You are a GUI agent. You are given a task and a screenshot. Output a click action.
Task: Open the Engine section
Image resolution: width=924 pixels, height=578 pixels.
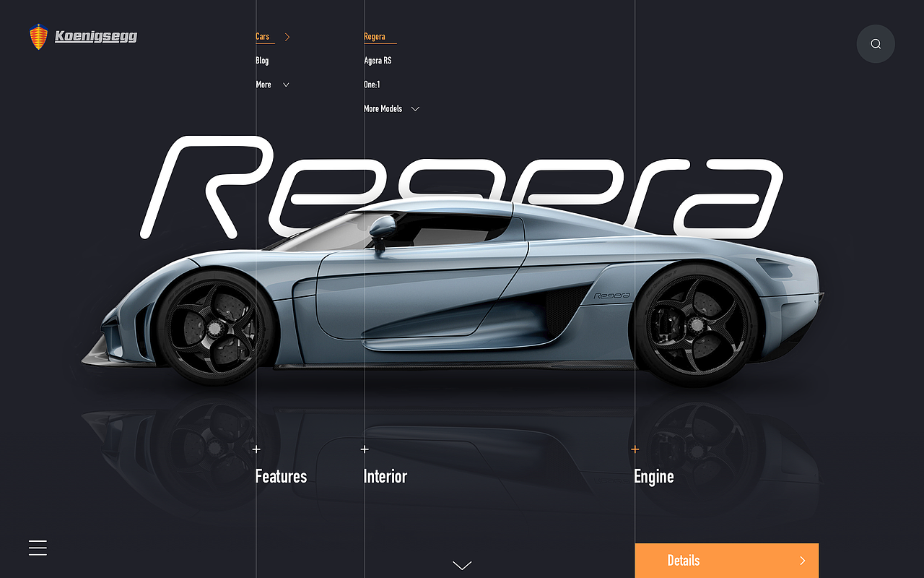tap(654, 477)
